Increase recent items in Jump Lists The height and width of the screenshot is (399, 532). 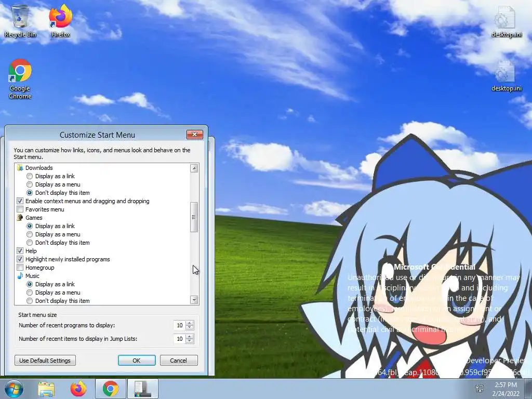(190, 337)
